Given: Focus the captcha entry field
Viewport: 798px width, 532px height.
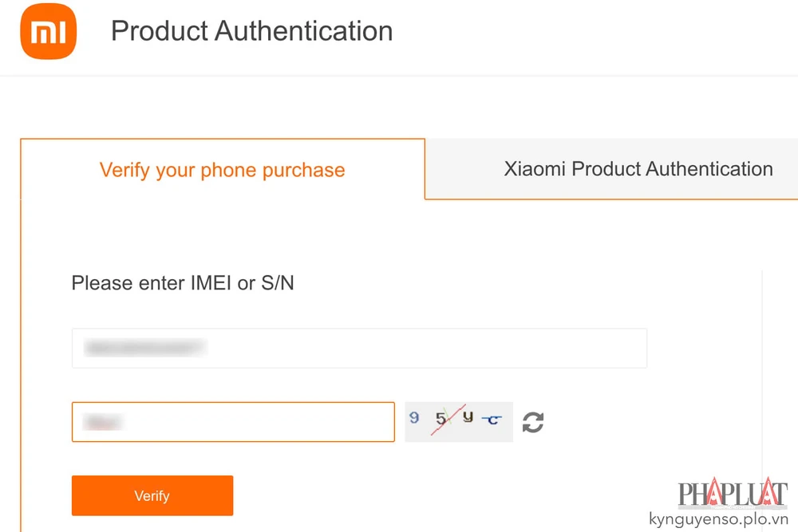Looking at the screenshot, I should point(233,422).
